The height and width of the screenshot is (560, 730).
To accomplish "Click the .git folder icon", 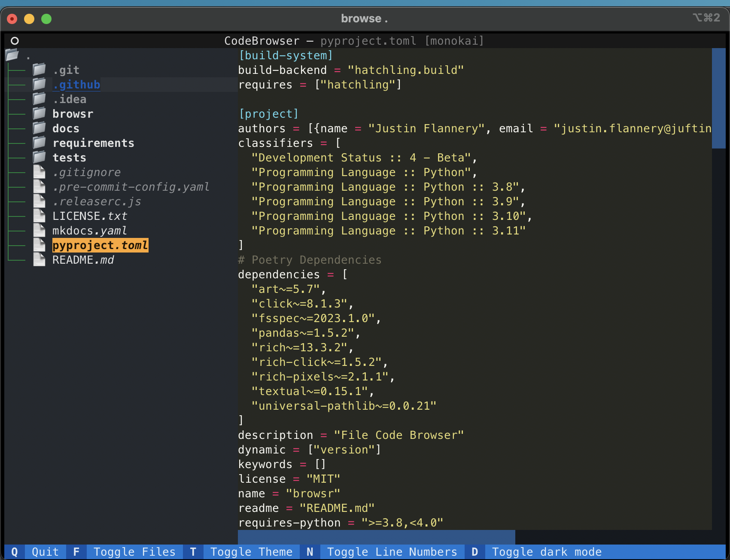I will click(x=39, y=70).
